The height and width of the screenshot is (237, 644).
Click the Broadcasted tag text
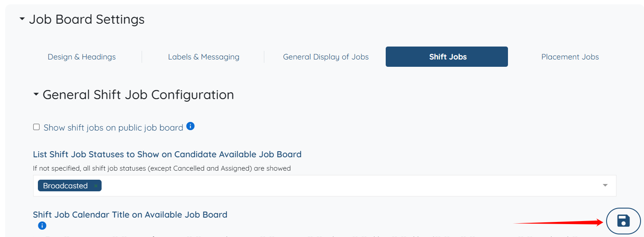[x=65, y=186]
